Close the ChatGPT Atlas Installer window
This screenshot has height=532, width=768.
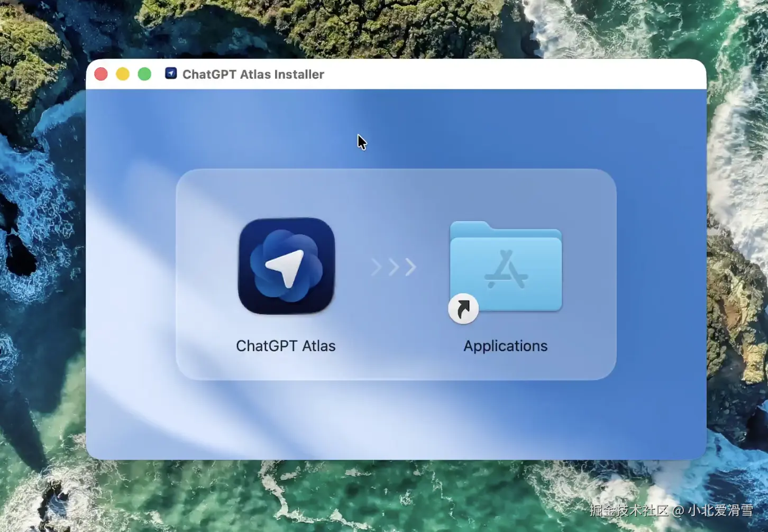click(101, 74)
